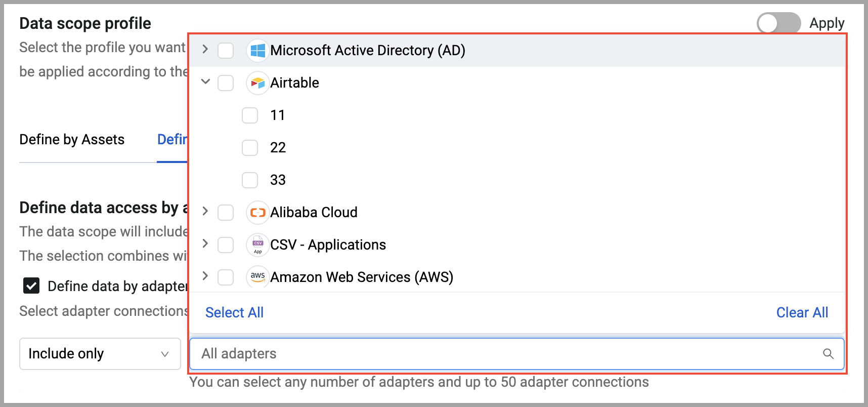Click the Alibaba Cloud adapter logo icon
Viewport: 868px width, 407px height.
(x=257, y=213)
